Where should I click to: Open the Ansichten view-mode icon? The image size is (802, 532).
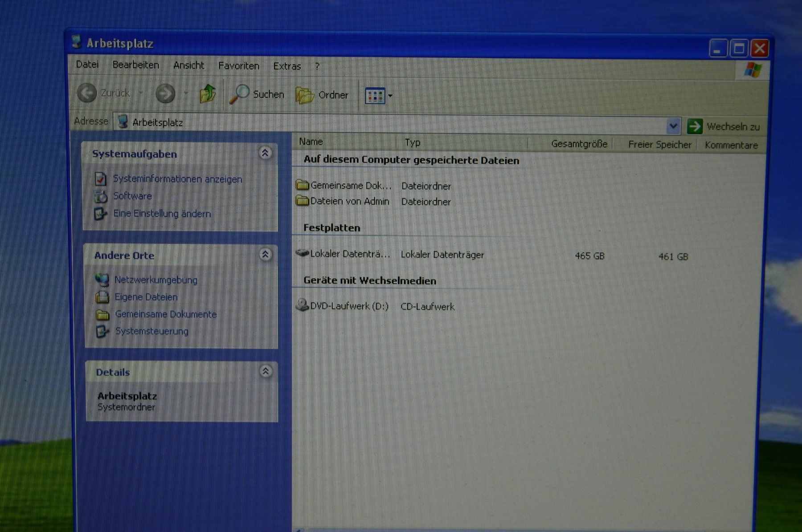375,96
